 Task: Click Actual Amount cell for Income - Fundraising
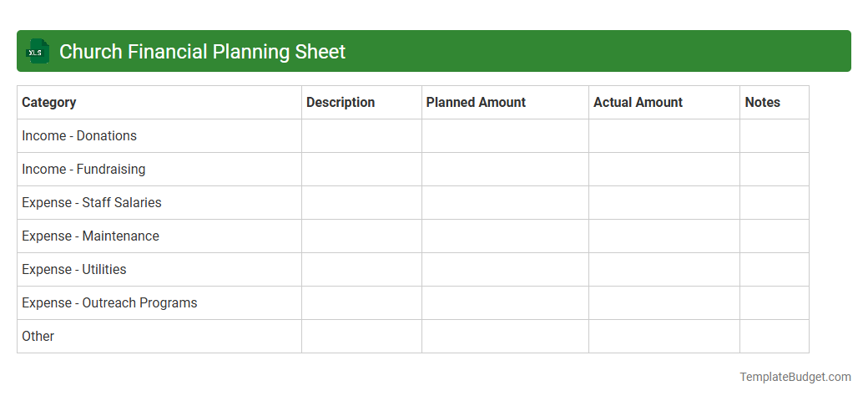tap(664, 170)
